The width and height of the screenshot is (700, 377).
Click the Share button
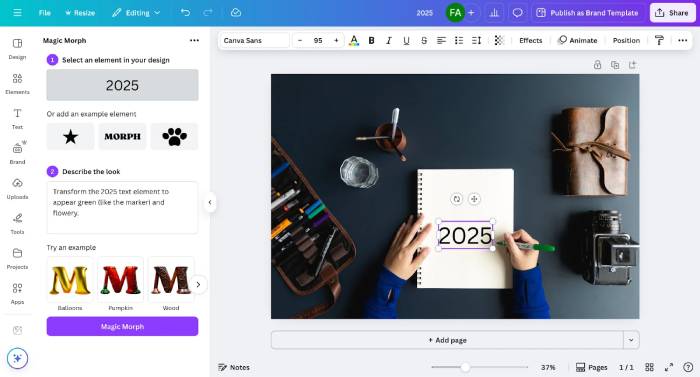[672, 13]
